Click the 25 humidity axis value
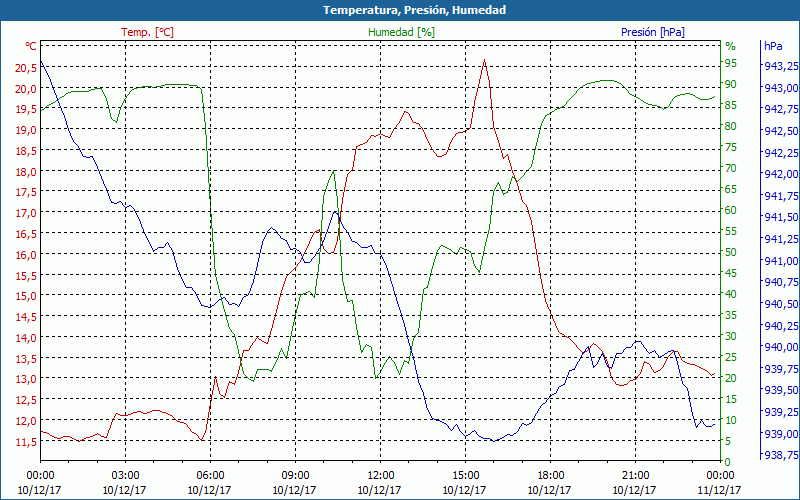This screenshot has height=500, width=800. [731, 357]
